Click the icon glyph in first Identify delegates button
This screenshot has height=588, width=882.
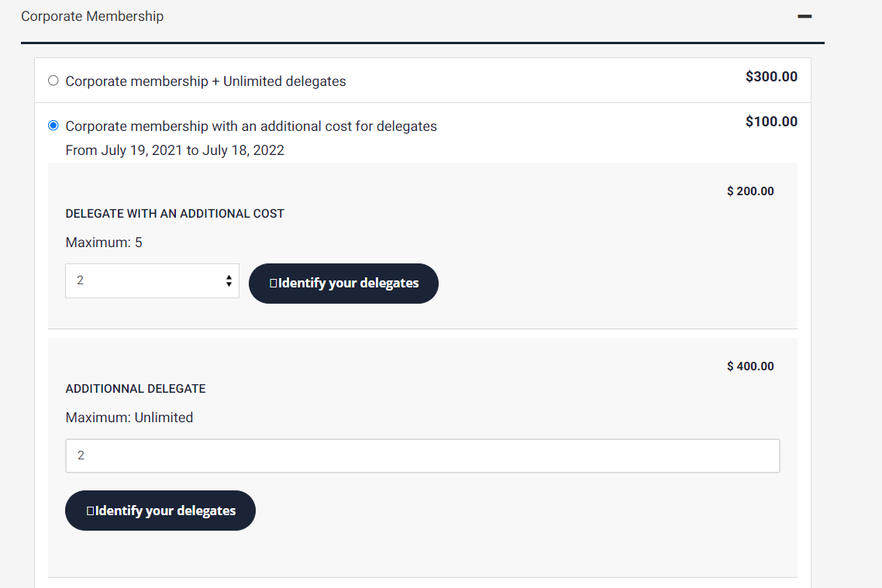pos(273,284)
